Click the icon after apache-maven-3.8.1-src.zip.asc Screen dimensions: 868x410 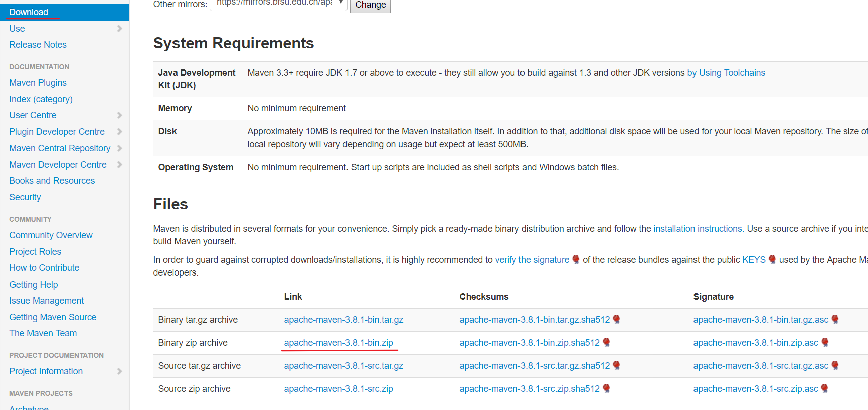tap(825, 389)
